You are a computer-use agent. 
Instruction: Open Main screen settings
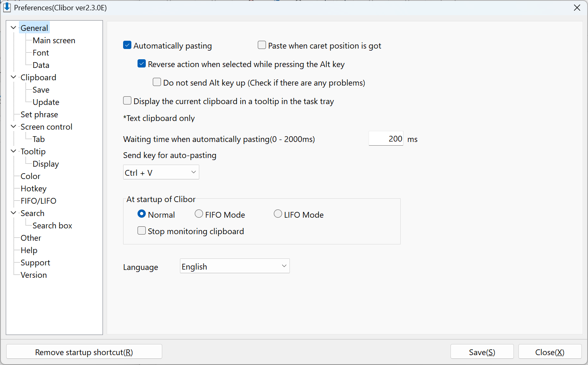tap(54, 40)
